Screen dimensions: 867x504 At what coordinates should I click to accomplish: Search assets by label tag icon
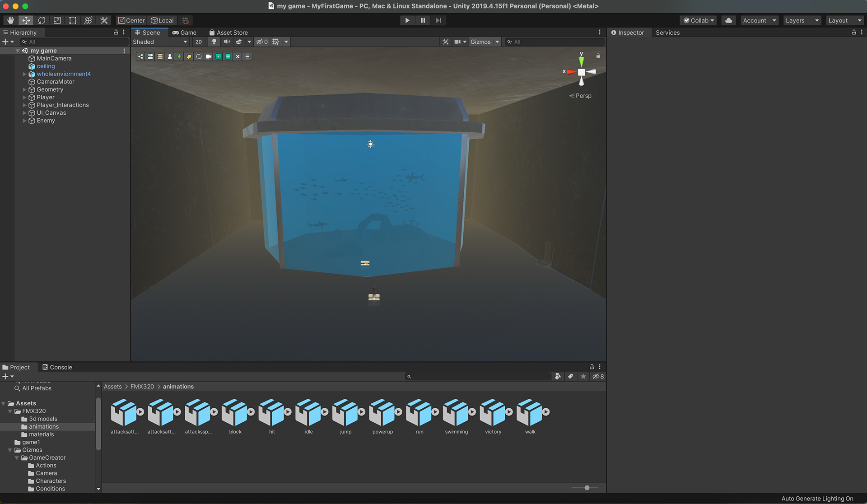pyautogui.click(x=570, y=376)
